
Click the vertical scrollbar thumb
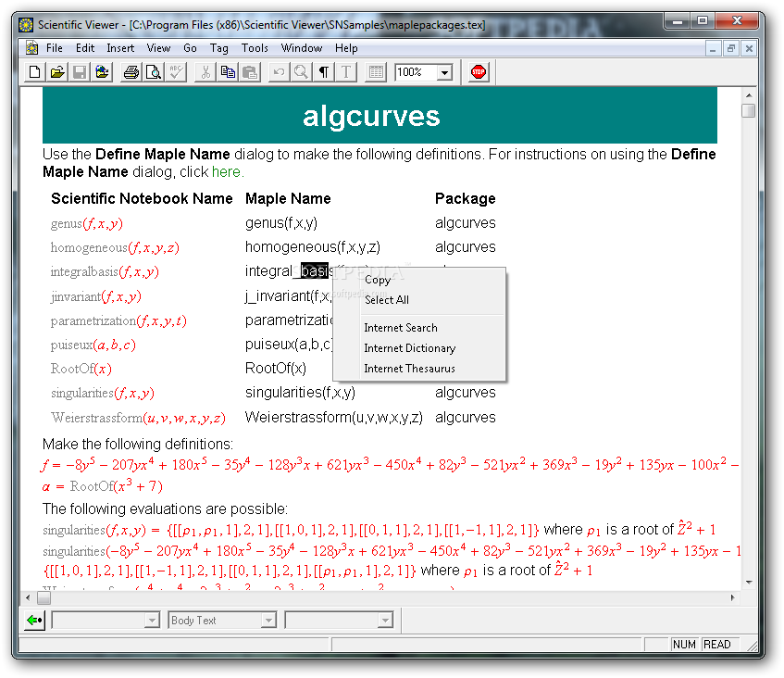coord(749,110)
